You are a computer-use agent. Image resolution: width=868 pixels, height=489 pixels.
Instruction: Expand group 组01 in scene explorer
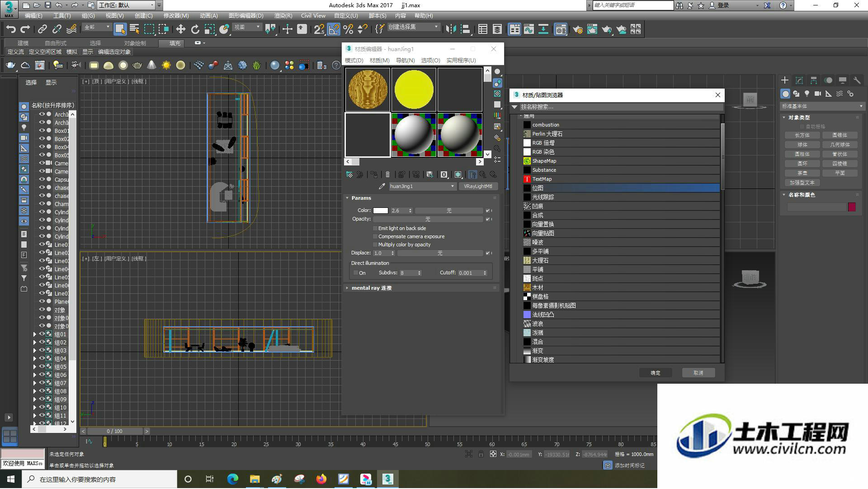(35, 334)
